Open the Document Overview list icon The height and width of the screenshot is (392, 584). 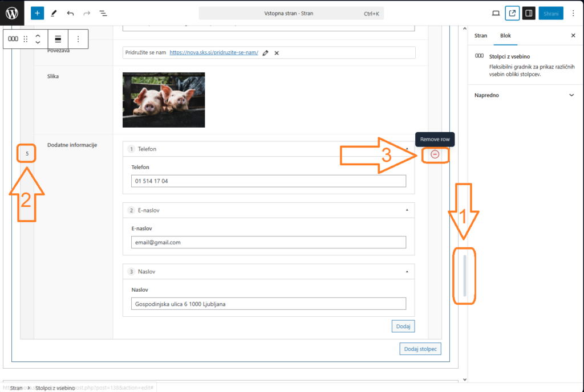coord(103,13)
